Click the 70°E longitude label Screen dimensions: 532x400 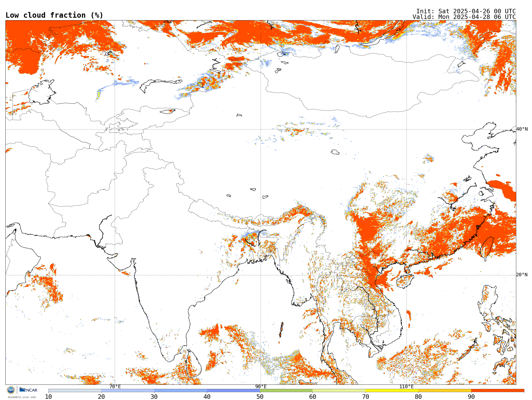(115, 387)
